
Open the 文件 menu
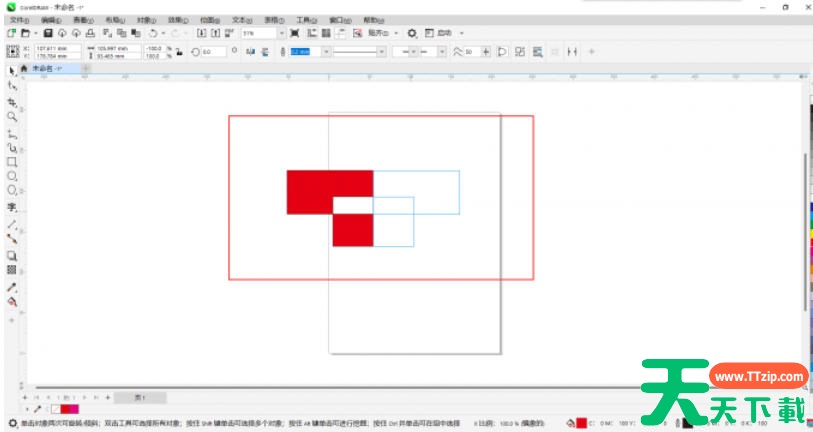tap(20, 19)
